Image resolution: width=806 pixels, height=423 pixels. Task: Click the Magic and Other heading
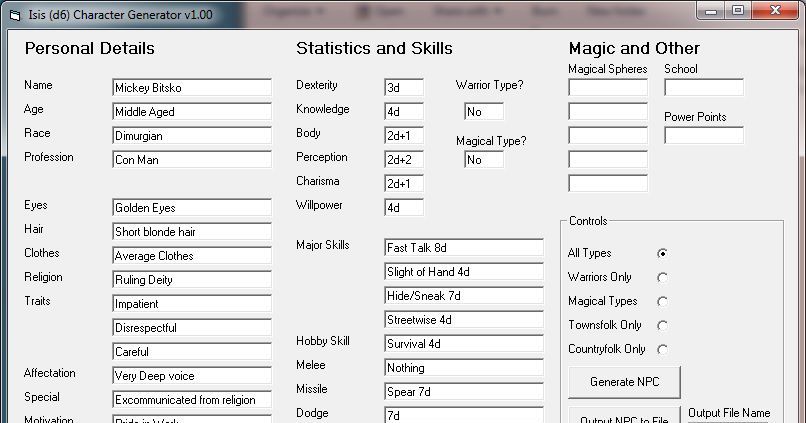[x=634, y=48]
